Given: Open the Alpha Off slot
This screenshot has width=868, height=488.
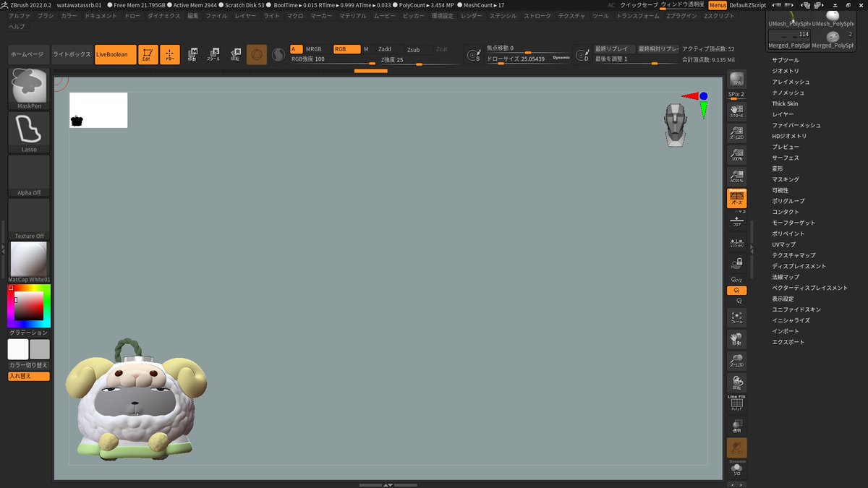Looking at the screenshot, I should tap(29, 176).
